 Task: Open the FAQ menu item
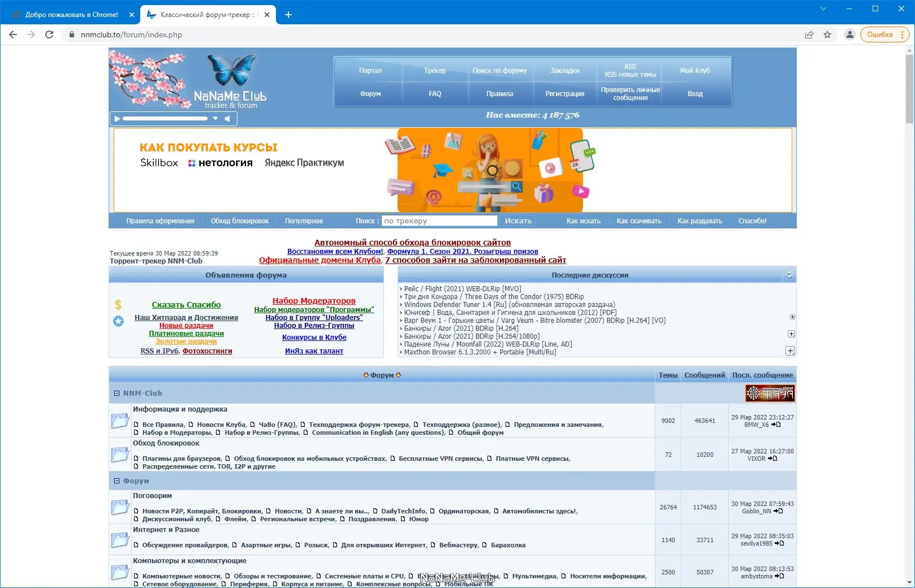pyautogui.click(x=435, y=94)
